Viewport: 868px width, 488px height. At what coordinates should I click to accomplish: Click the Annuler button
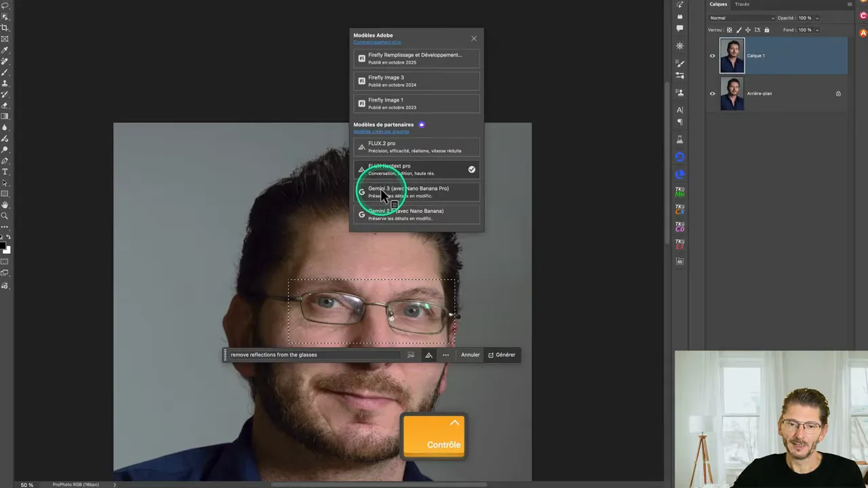[470, 354]
